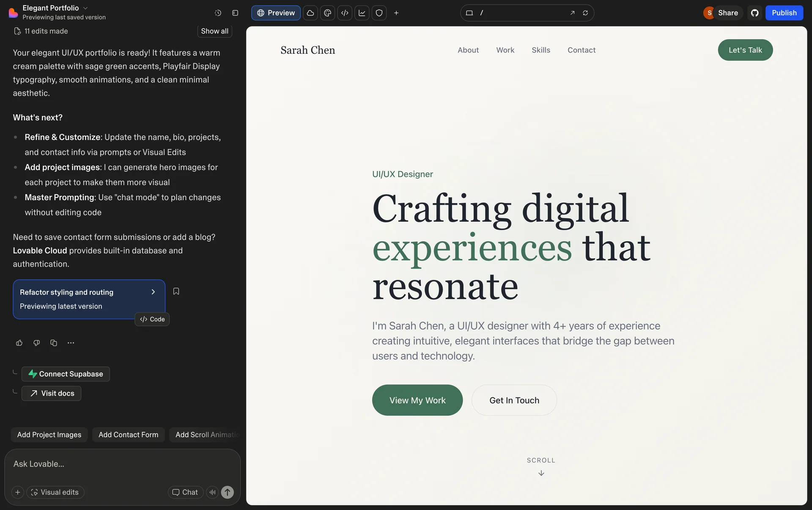Open the design palette icon
The image size is (812, 510).
[327, 13]
